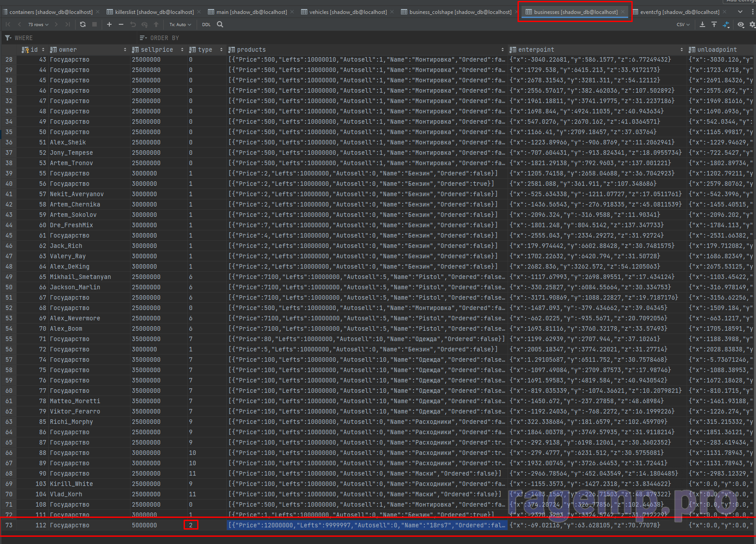Open the Tx: Auto transaction mode dropdown

coord(180,25)
